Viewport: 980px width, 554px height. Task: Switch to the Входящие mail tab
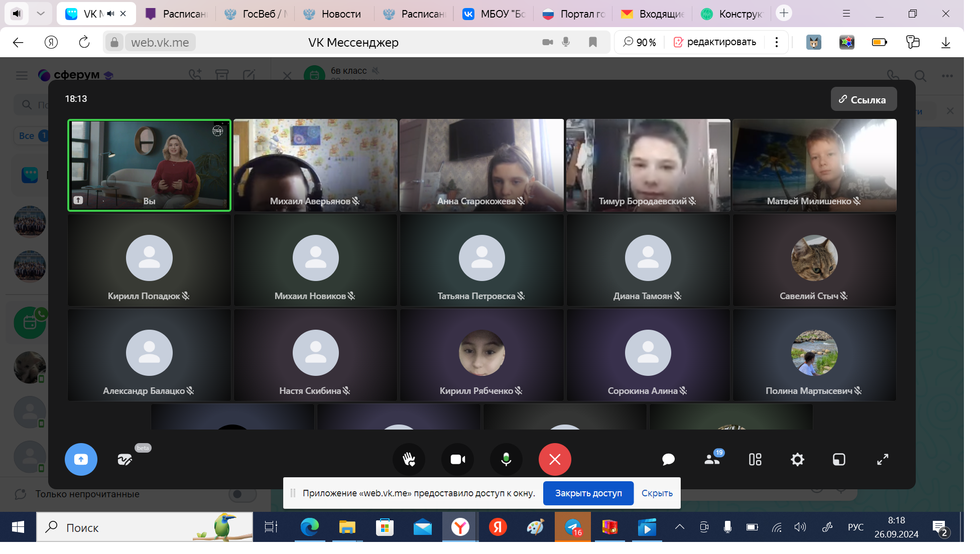653,14
